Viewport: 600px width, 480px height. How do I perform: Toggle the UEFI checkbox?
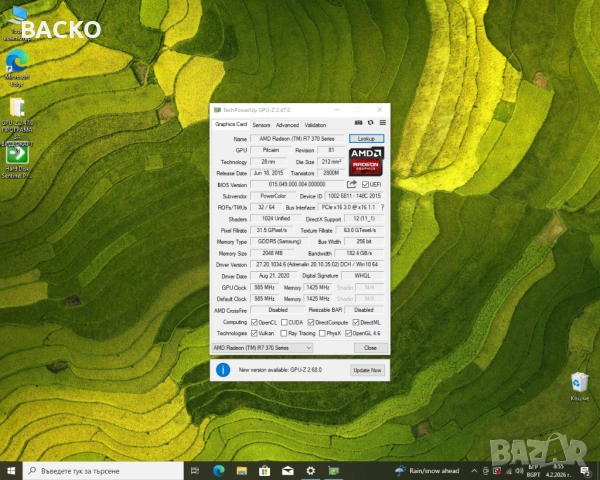(x=365, y=184)
